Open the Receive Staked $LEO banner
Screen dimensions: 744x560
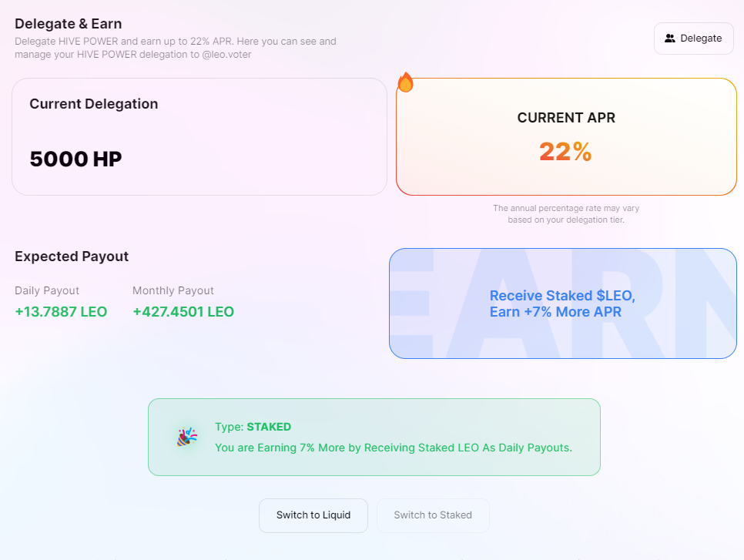(x=563, y=303)
